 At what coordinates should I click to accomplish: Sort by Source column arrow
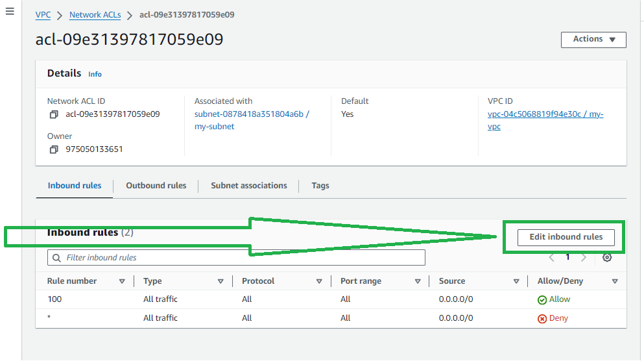click(516, 282)
